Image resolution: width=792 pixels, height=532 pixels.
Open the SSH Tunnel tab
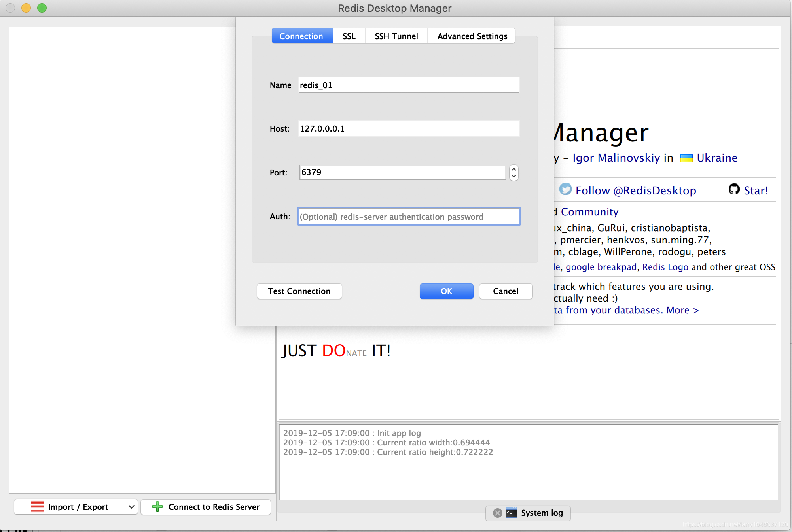click(396, 36)
